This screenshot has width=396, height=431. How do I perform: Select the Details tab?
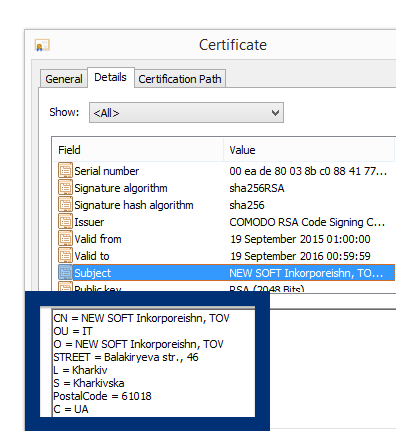pos(111,77)
